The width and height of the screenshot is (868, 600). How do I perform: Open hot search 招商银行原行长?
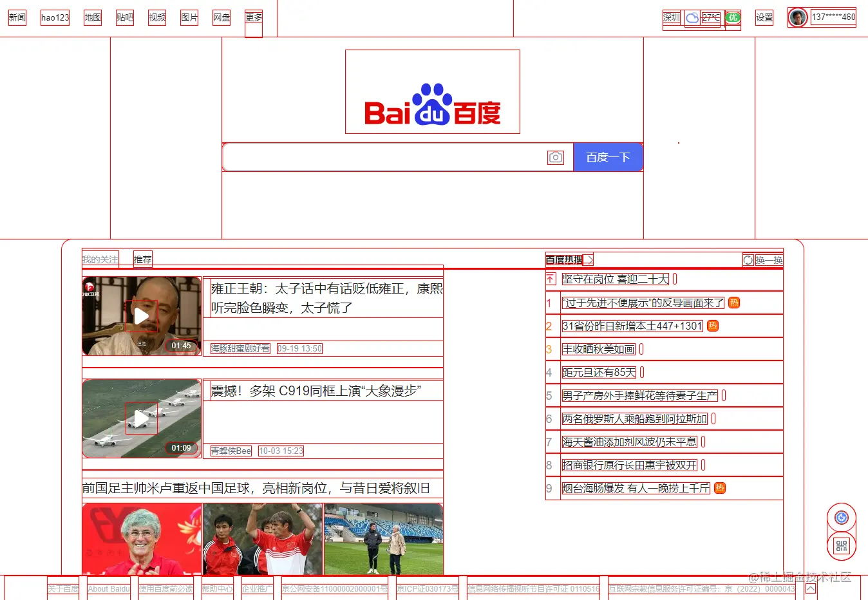(629, 465)
